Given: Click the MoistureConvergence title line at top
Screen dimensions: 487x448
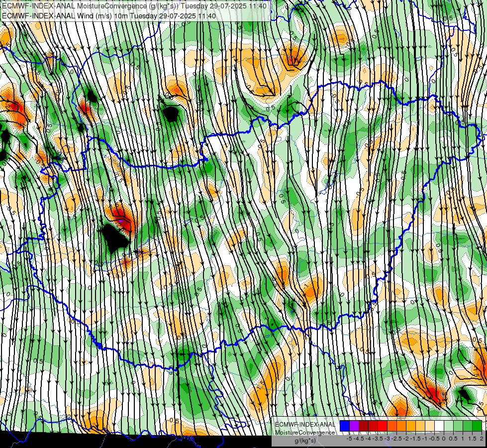Looking at the screenshot, I should point(133,6).
